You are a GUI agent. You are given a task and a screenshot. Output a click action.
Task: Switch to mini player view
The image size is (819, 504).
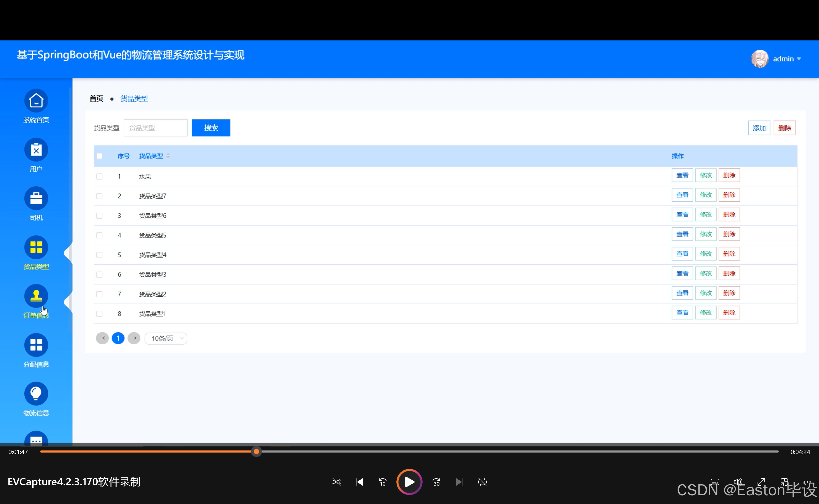click(x=784, y=482)
